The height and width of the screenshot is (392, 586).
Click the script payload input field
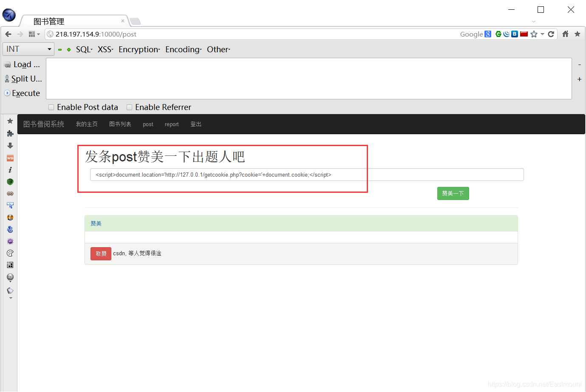tap(307, 175)
